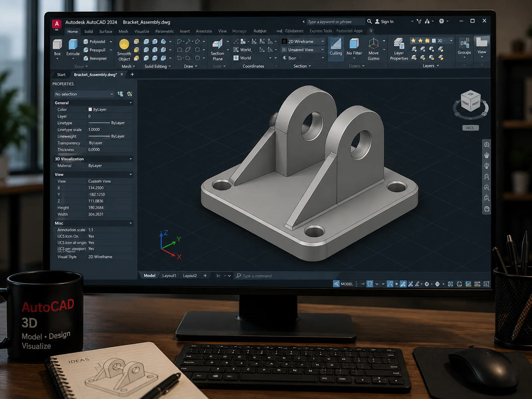Image resolution: width=532 pixels, height=399 pixels.
Task: Expand the WCS dropdown under ViewCube
Action: [470, 128]
